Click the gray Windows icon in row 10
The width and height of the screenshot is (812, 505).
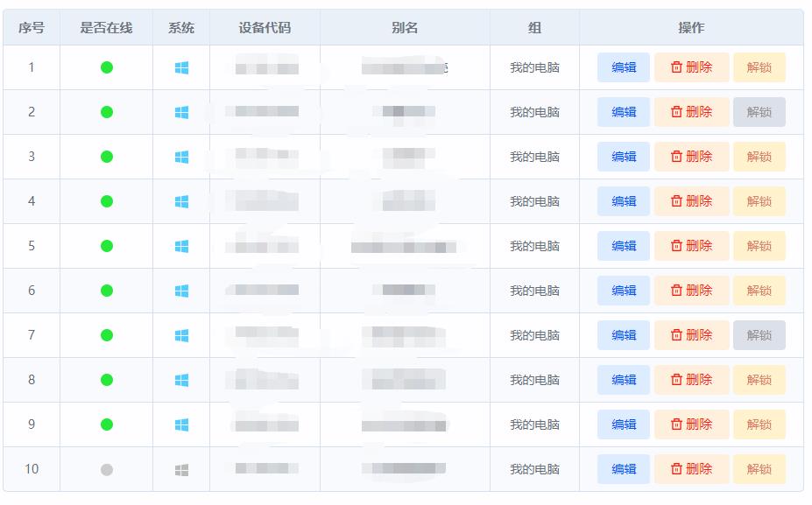(x=182, y=470)
